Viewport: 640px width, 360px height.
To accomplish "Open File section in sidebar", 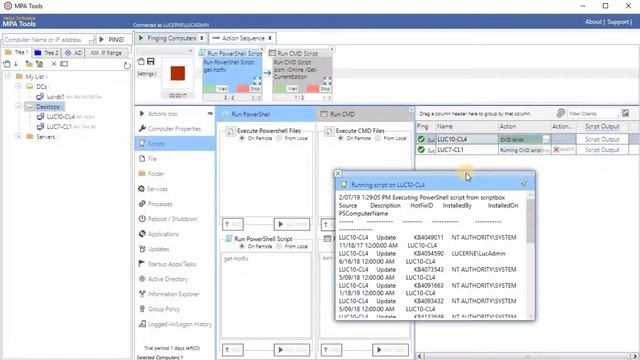I will pos(152,158).
